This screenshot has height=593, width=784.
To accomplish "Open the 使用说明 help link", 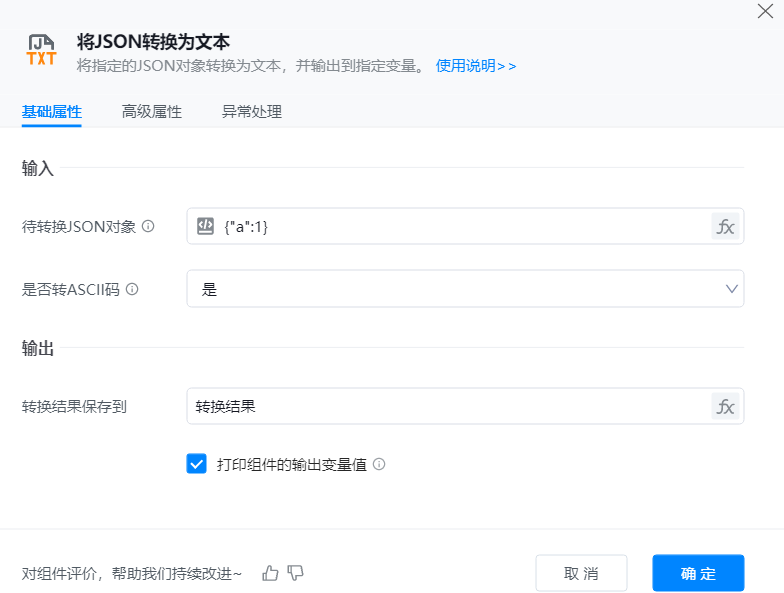I will coord(475,66).
